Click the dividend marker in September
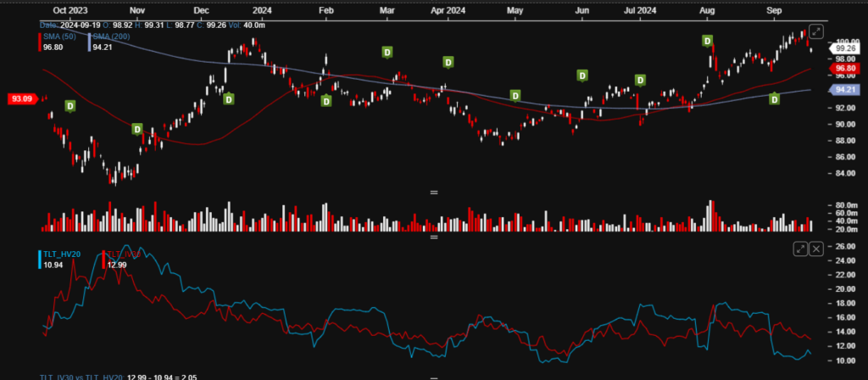Screen dimensions: 868x380 pyautogui.click(x=775, y=98)
